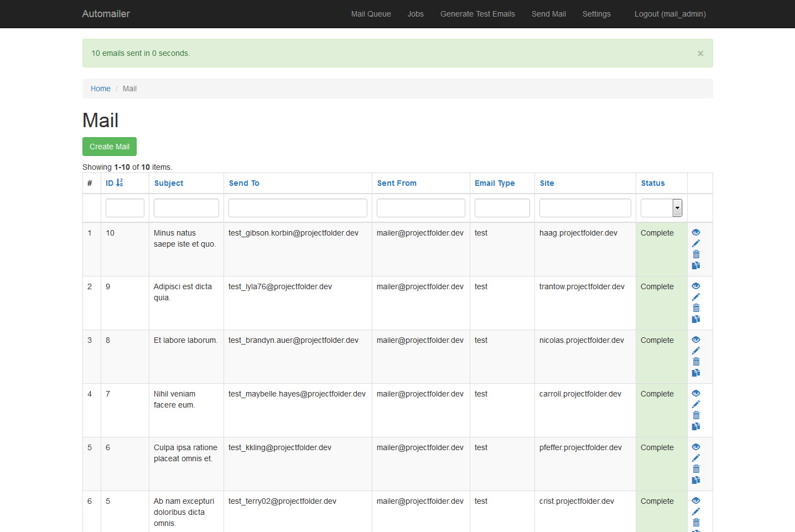Log out of mail_admin account
The image size is (795, 532).
coord(670,14)
